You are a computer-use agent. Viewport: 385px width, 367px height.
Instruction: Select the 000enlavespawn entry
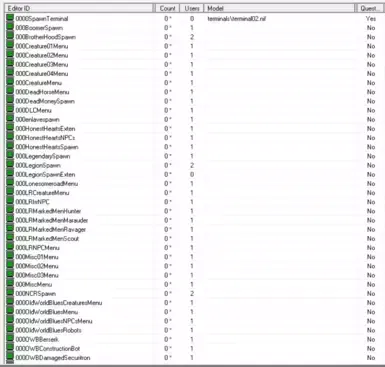click(37, 119)
